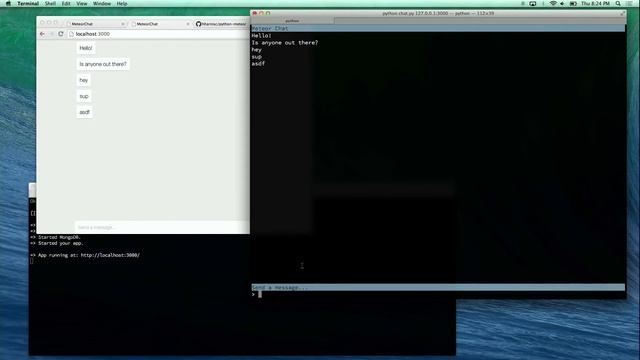Close the second MeteorChat tab

pos(188,24)
